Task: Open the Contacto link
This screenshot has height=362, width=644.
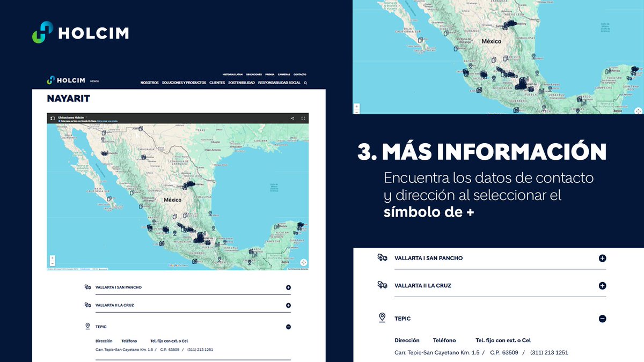Action: click(x=299, y=74)
